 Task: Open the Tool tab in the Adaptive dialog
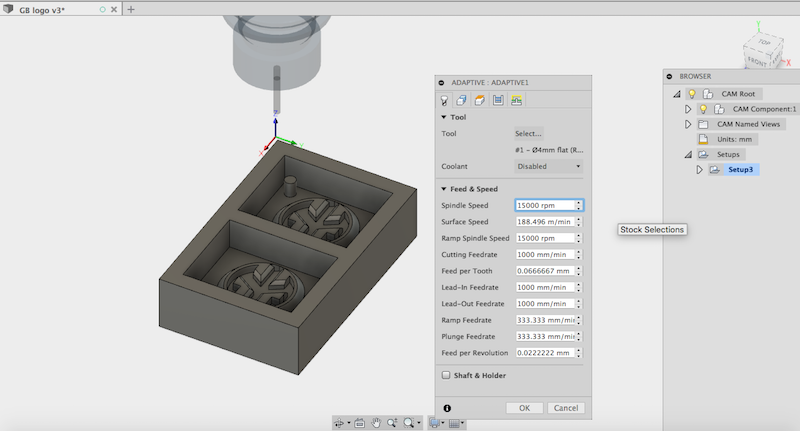[x=444, y=100]
